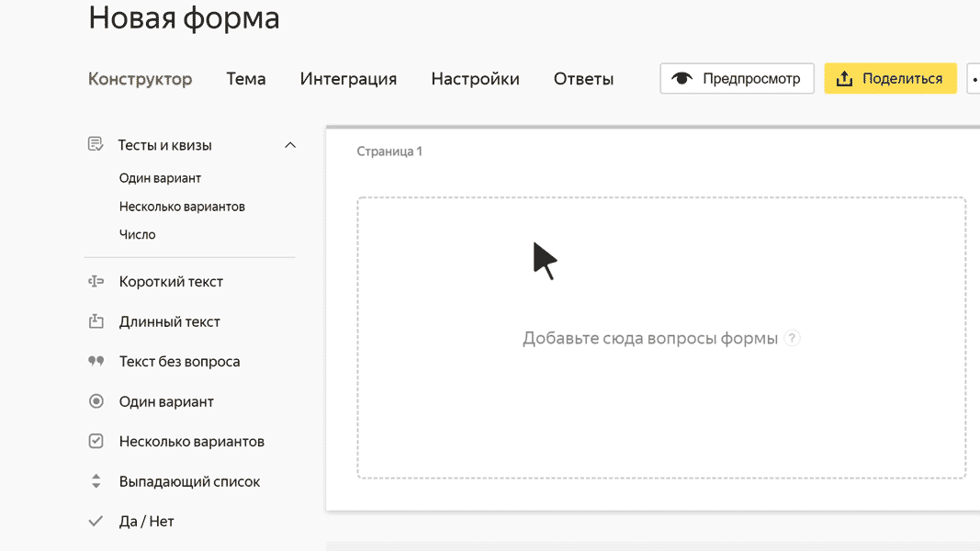This screenshot has width=980, height=551.
Task: Click the Короткий текст field icon
Action: click(96, 282)
